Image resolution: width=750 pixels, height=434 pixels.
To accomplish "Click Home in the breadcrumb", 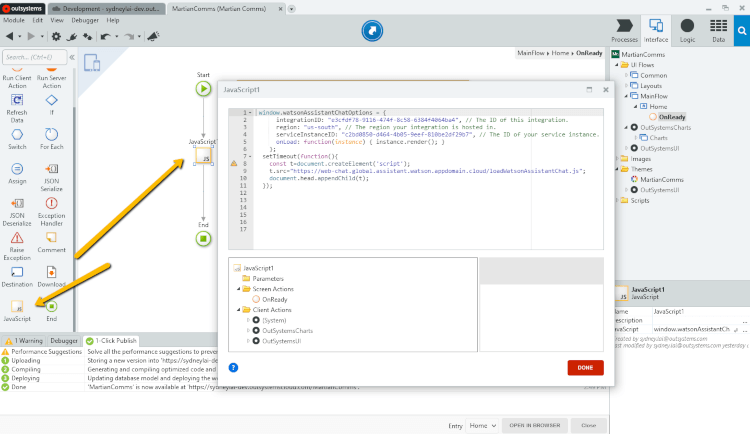I will click(x=560, y=53).
